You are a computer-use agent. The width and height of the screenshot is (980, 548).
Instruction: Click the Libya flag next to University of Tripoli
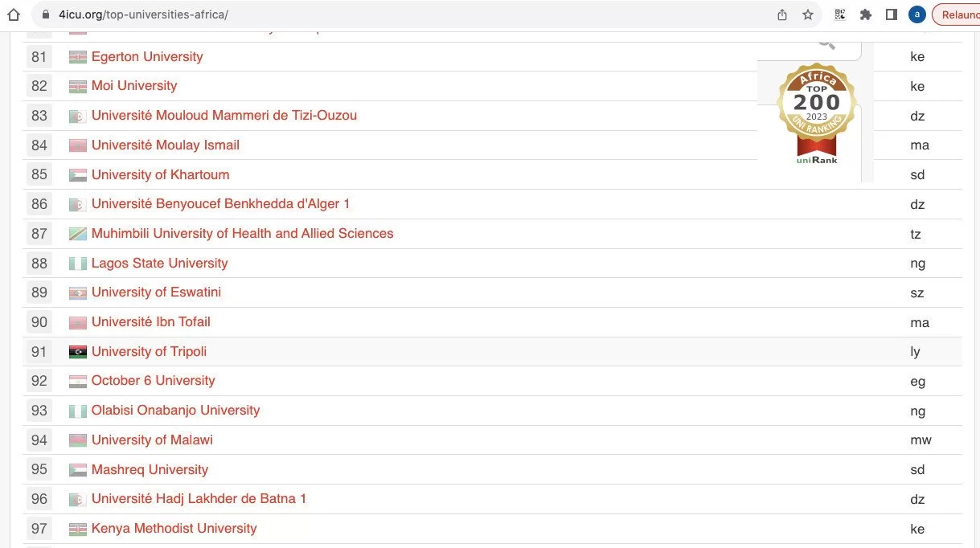78,352
